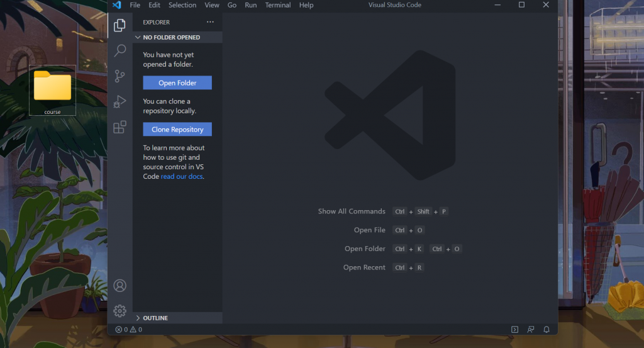
Task: Open notifications bell in status bar
Action: coord(547,330)
